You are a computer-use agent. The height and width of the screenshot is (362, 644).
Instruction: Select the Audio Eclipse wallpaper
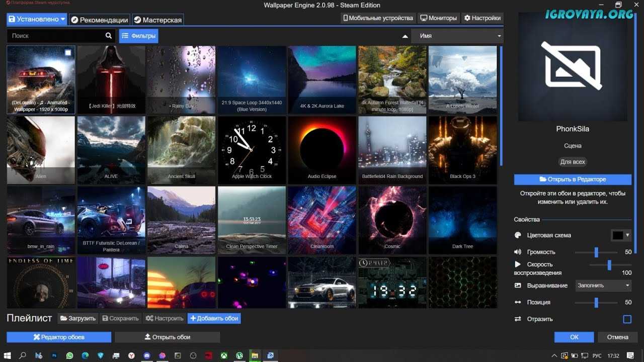(322, 150)
